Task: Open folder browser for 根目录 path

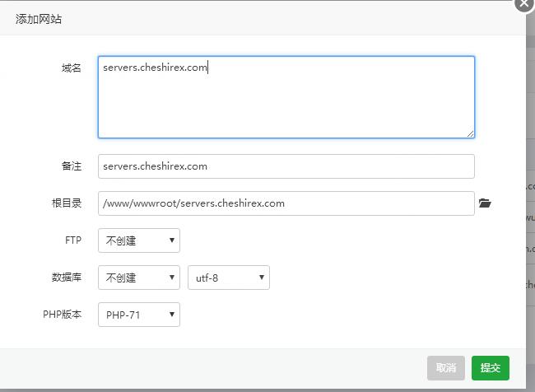Action: coord(485,203)
